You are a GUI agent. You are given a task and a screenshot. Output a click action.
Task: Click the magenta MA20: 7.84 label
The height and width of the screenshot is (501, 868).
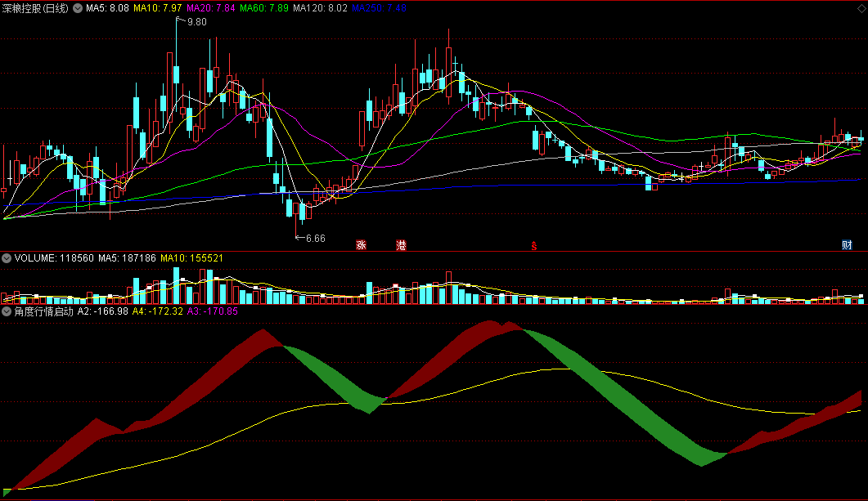coord(210,8)
